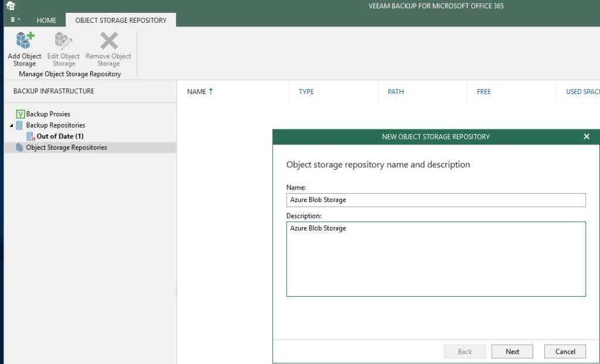The image size is (600, 364).
Task: Sort by the USED SPACE column
Action: click(583, 92)
